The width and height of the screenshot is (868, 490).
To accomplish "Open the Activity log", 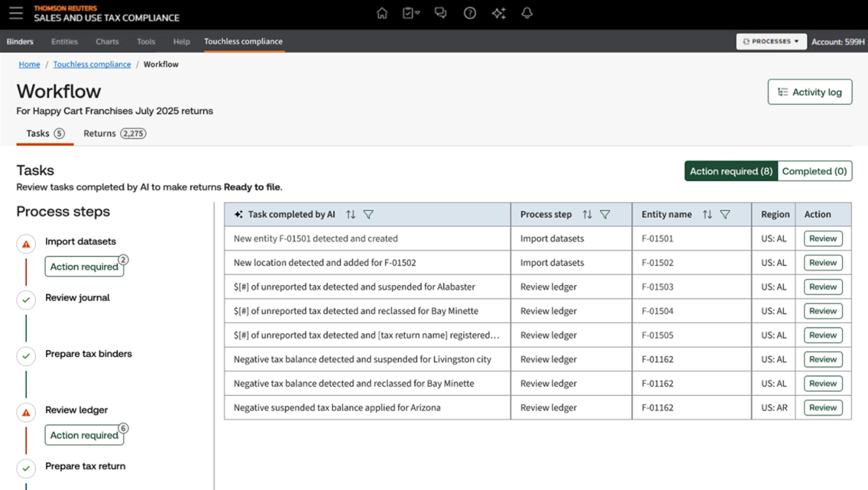I will tap(810, 92).
